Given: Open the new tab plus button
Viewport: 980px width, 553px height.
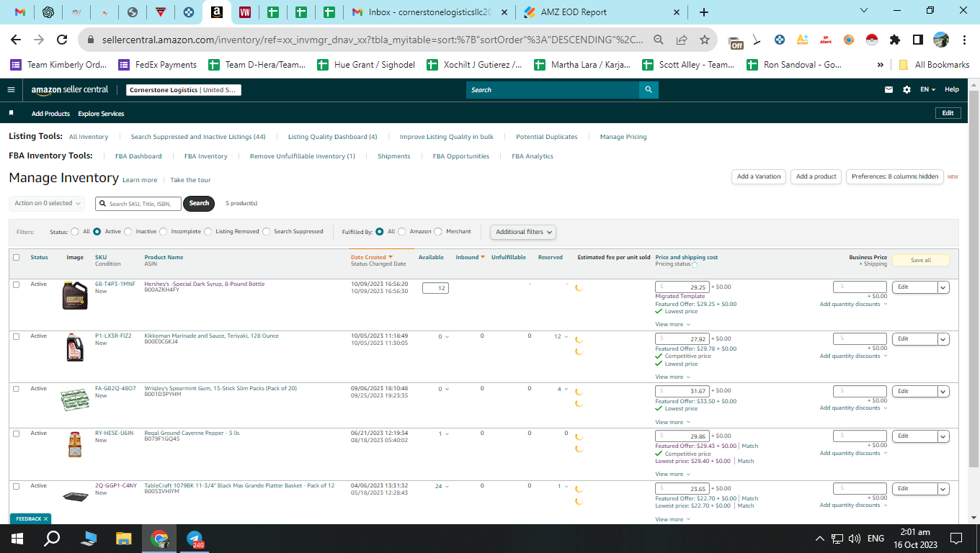Looking at the screenshot, I should [x=704, y=12].
